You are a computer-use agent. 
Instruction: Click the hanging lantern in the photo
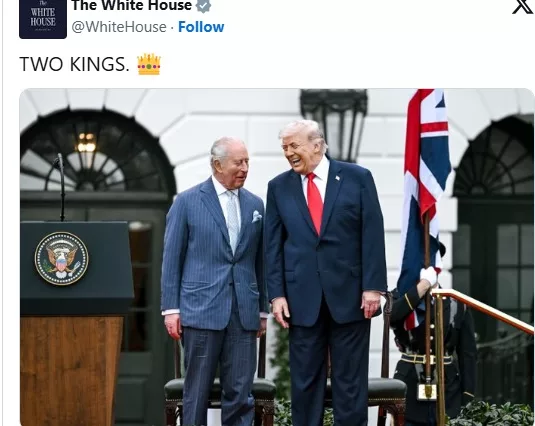[x=334, y=123]
